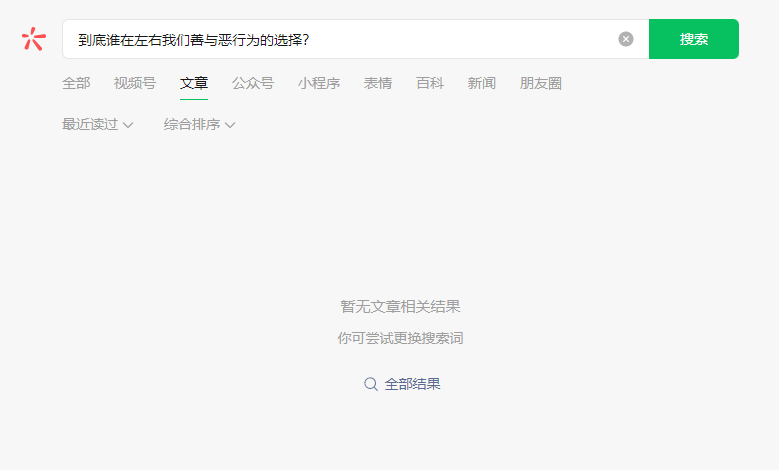Clear the search box with the X icon
This screenshot has width=779, height=470.
(x=625, y=39)
